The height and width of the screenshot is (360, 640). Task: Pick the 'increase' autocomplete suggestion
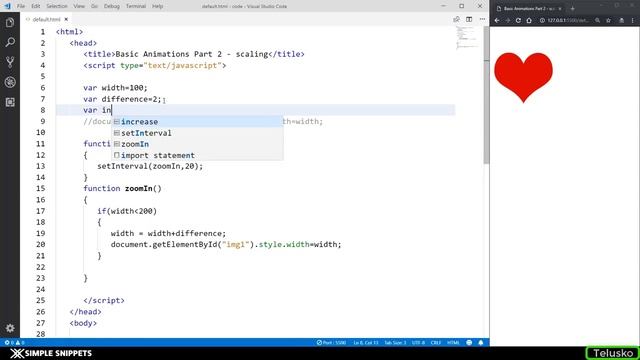pyautogui.click(x=197, y=122)
